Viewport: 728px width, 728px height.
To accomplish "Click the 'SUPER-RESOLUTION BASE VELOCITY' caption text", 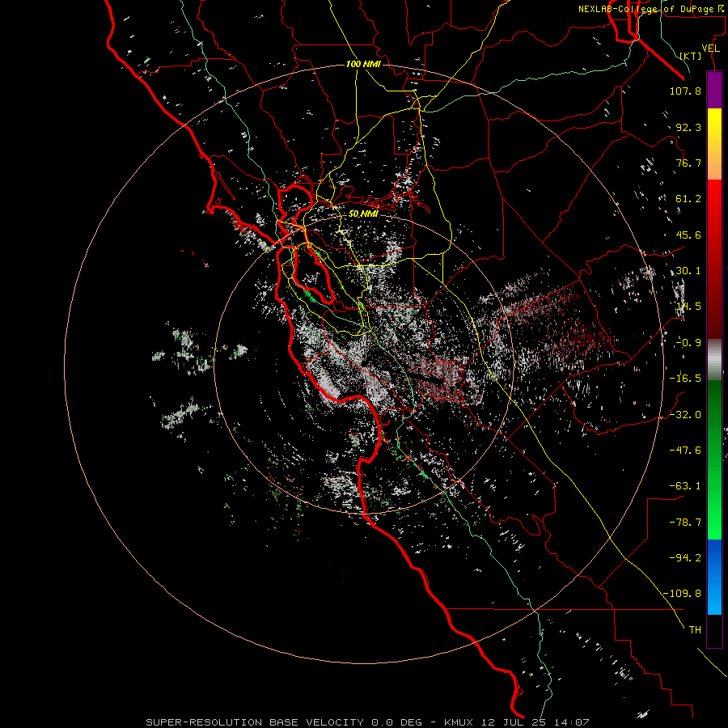I will [x=256, y=722].
